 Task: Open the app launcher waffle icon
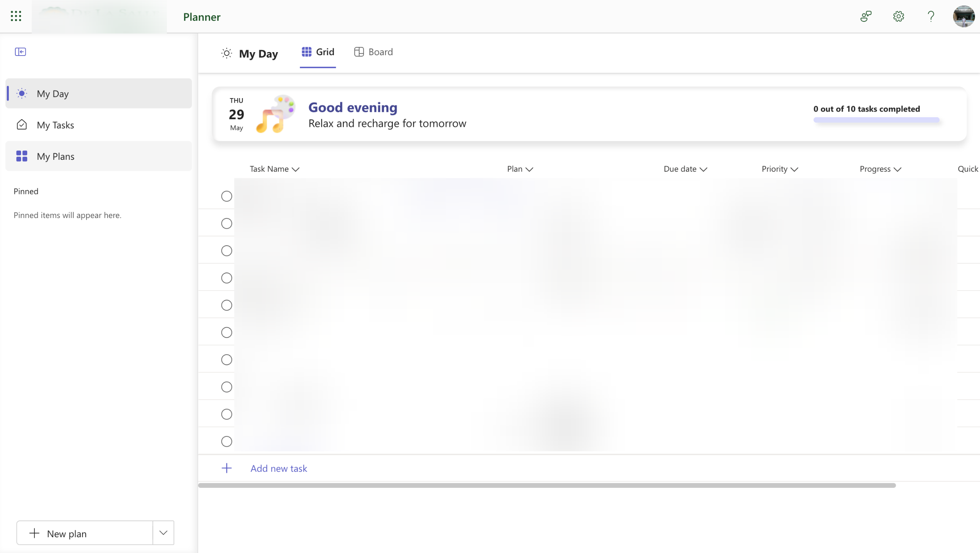point(16,16)
